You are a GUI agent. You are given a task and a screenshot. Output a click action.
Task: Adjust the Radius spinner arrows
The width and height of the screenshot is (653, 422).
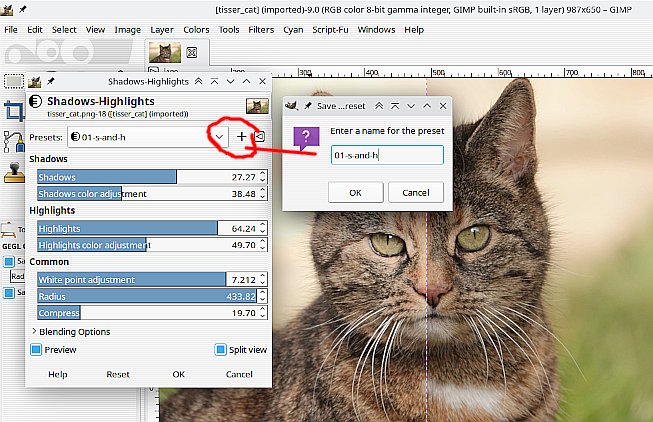[262, 296]
